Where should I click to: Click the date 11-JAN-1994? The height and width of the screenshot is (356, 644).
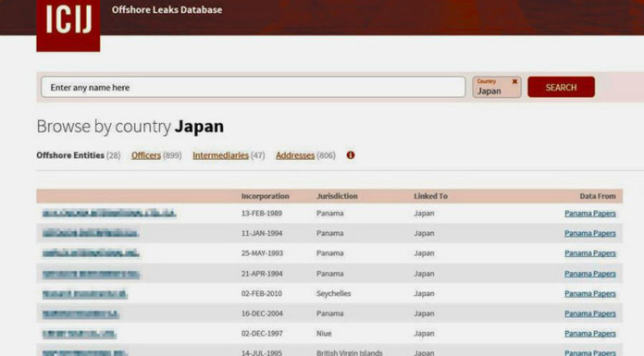[262, 233]
